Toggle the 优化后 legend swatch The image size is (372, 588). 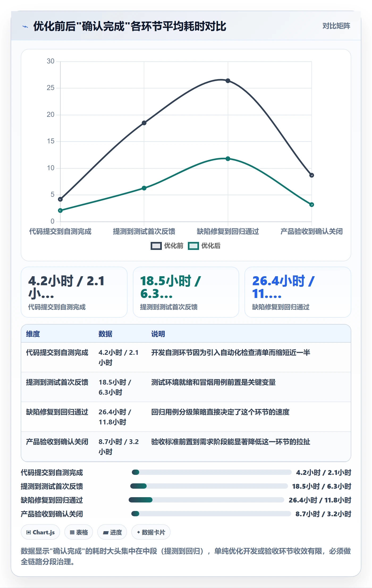[x=193, y=246]
